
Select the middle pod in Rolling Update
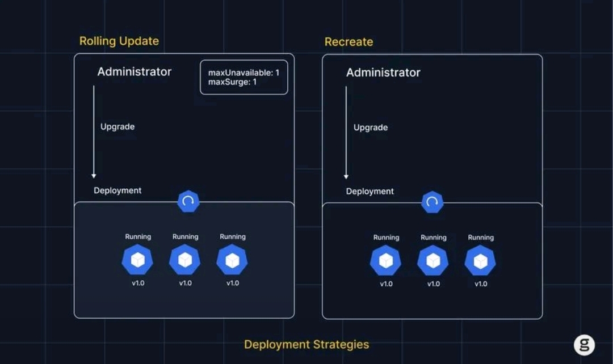point(185,260)
